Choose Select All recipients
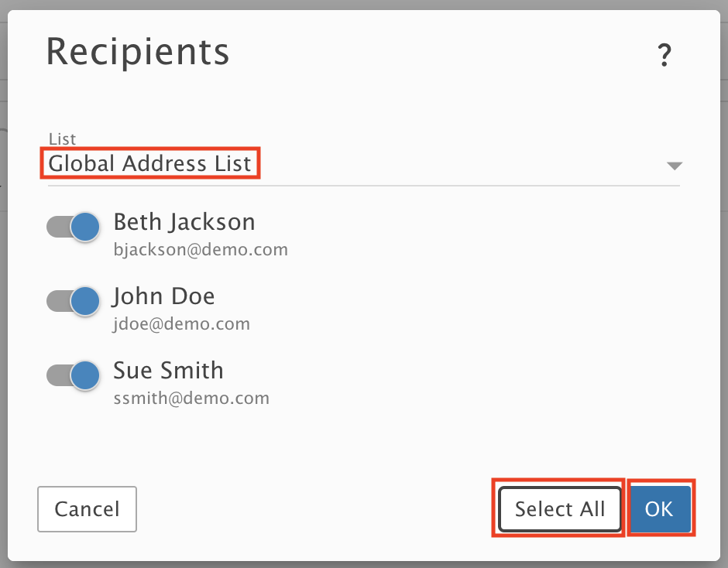Image resolution: width=728 pixels, height=568 pixels. coord(559,509)
